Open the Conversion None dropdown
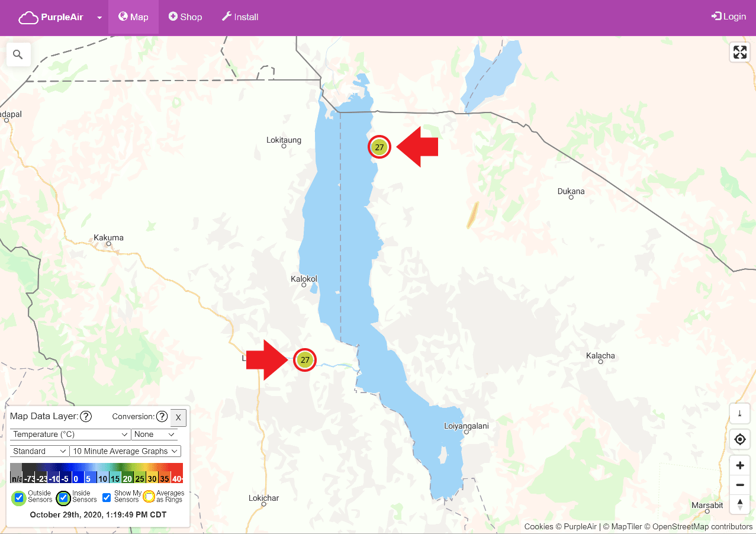756x534 pixels. click(155, 435)
